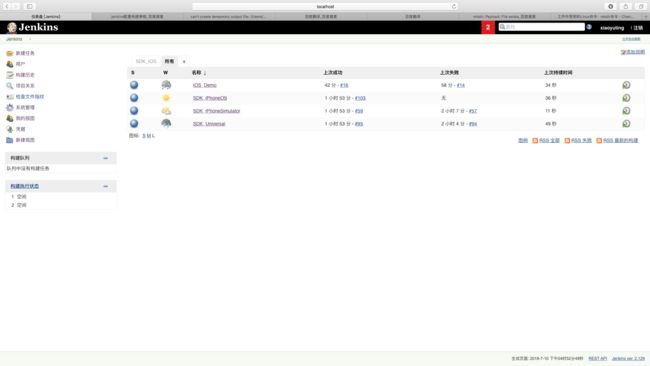
Task: Open the SDK_iPhoneOS job link
Action: tap(210, 98)
